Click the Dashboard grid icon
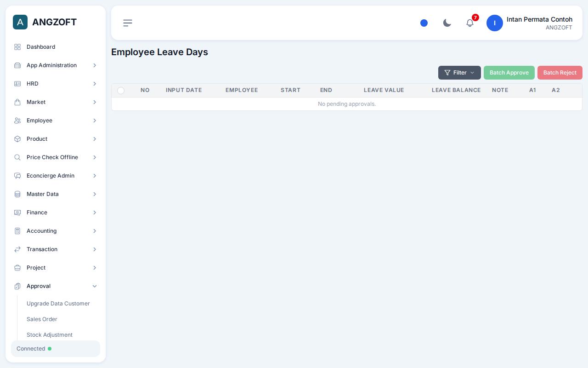Screen dimensions: 588x368 pyautogui.click(x=17, y=47)
